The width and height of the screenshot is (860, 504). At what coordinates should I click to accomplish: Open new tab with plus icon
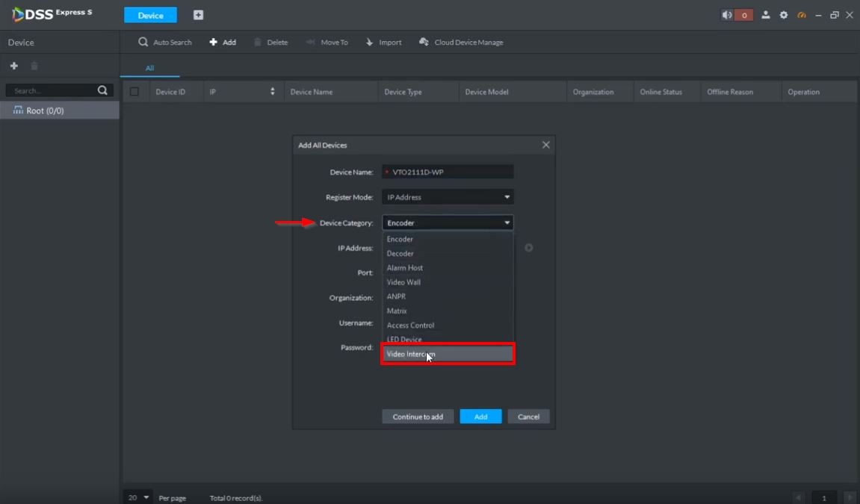[198, 15]
